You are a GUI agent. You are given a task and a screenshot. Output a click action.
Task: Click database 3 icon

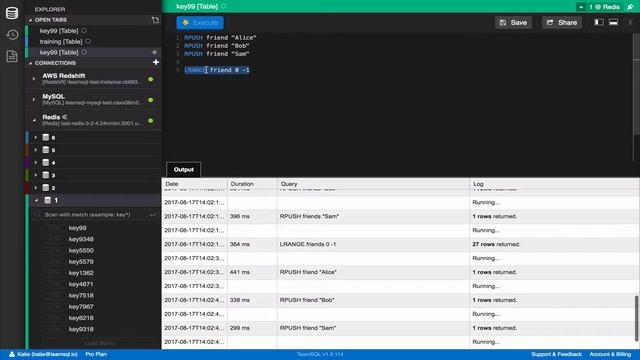tap(46, 175)
